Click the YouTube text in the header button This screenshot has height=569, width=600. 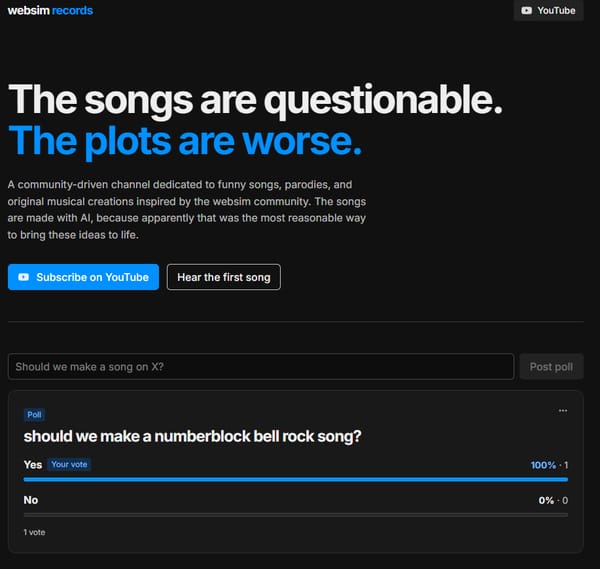pos(556,10)
